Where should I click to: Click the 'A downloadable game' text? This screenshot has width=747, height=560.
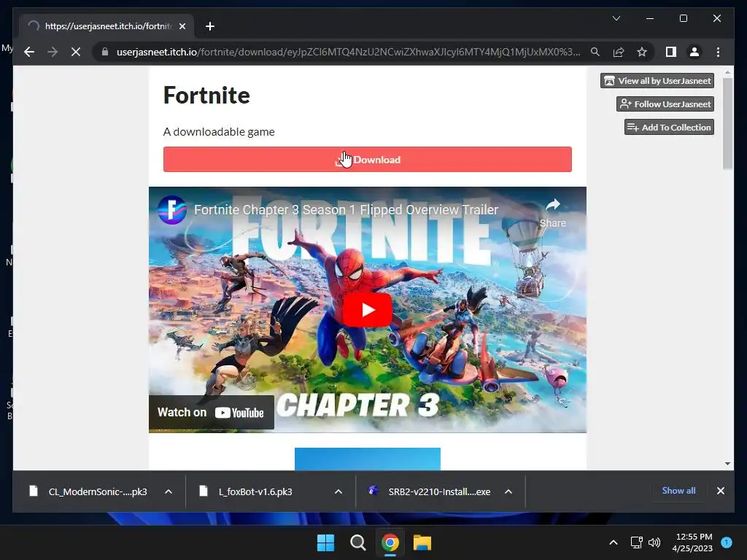pos(219,131)
